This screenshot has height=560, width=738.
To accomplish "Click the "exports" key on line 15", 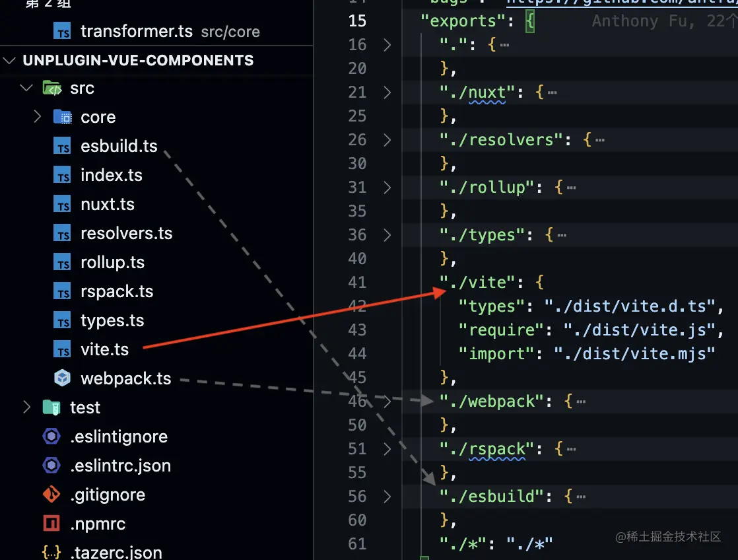I will coord(463,21).
